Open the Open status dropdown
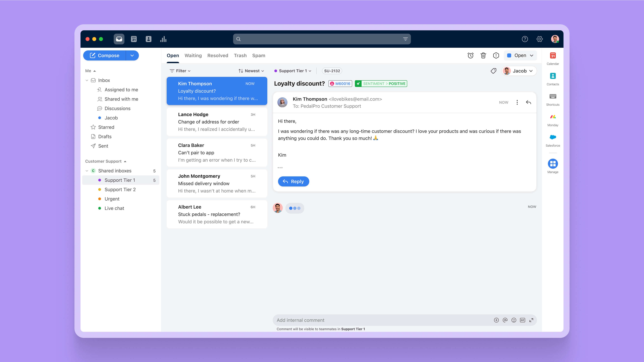Screen dimensions: 644x362 (x=520, y=55)
